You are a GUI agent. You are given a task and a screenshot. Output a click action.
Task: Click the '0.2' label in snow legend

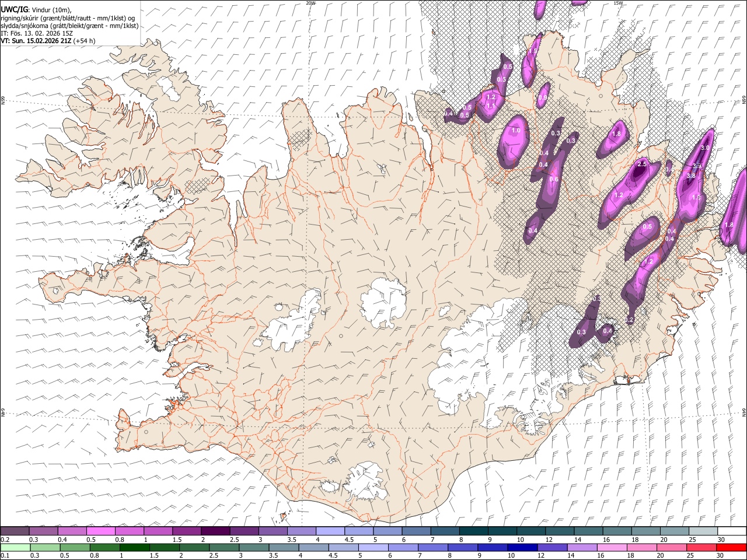click(x=5, y=540)
